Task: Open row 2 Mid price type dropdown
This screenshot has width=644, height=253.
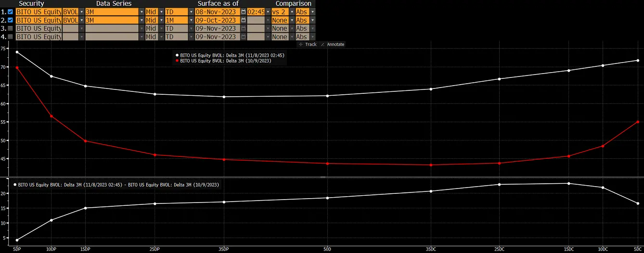Action: click(161, 20)
